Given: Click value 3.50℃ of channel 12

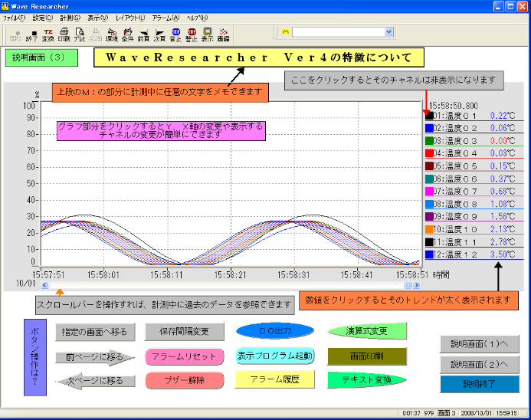Looking at the screenshot, I should point(503,254).
